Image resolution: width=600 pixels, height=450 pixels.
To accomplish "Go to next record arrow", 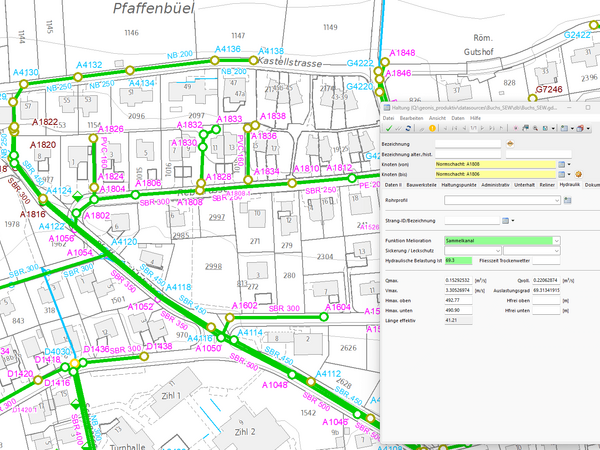I will [482, 128].
